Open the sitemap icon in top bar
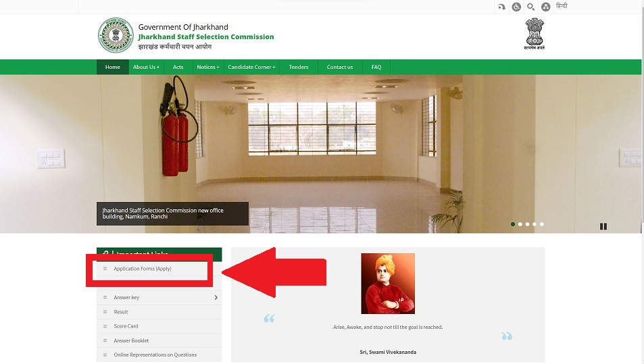 (x=545, y=7)
